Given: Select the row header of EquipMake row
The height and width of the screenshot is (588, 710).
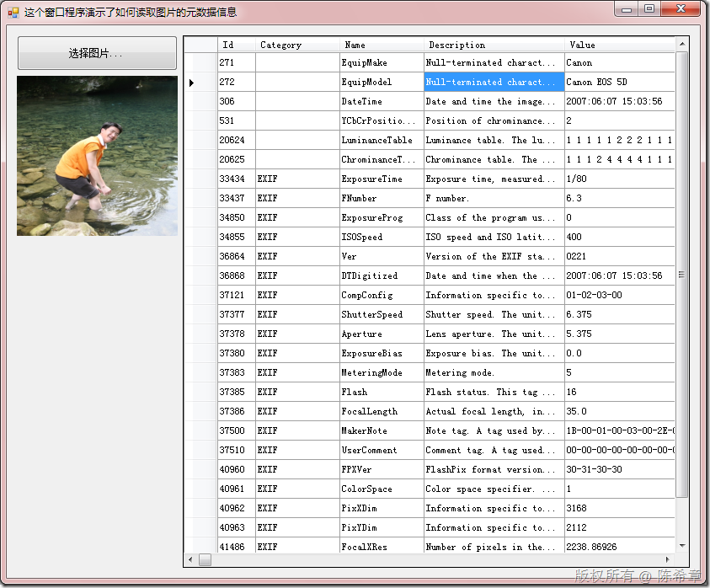Looking at the screenshot, I should (200, 62).
